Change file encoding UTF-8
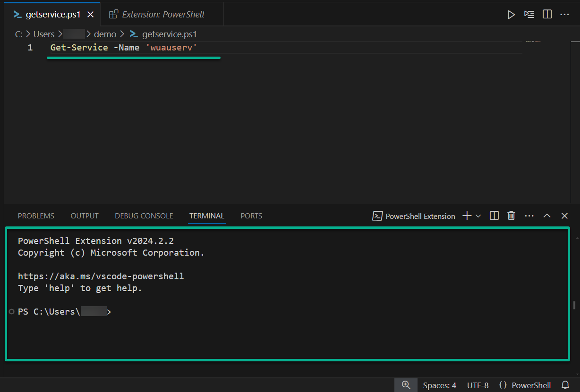580x392 pixels. pos(478,385)
